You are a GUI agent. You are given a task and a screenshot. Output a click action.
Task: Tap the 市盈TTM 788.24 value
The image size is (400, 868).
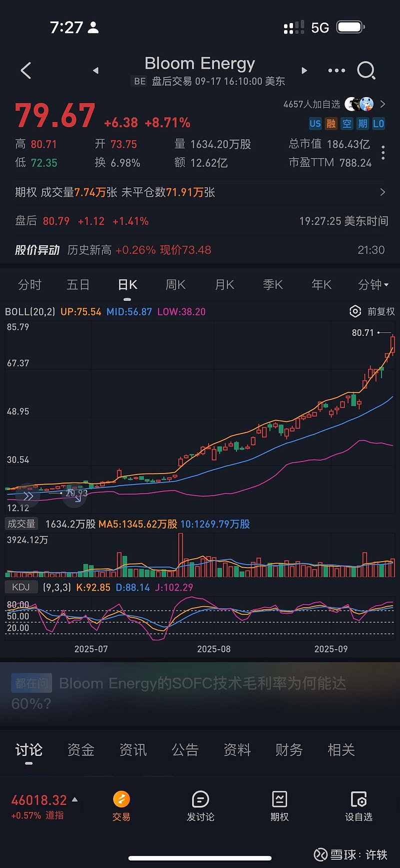pos(330,163)
